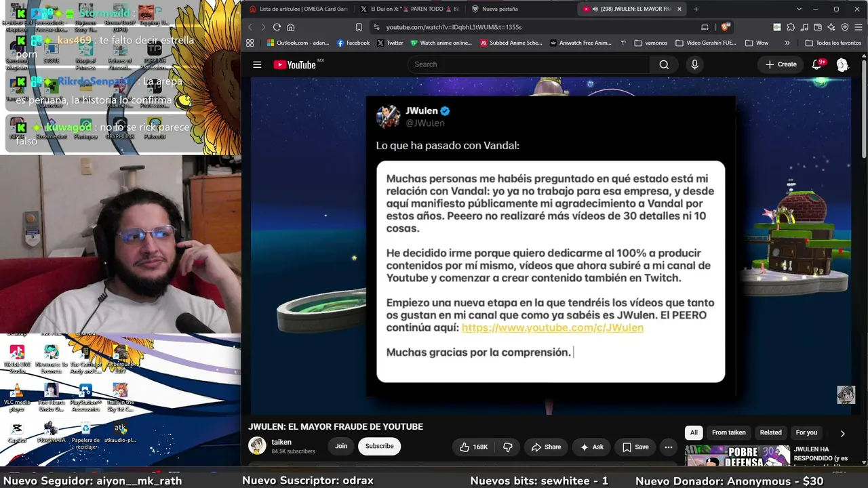868x488 pixels.
Task: Open YouTube notifications bell
Action: pos(817,64)
